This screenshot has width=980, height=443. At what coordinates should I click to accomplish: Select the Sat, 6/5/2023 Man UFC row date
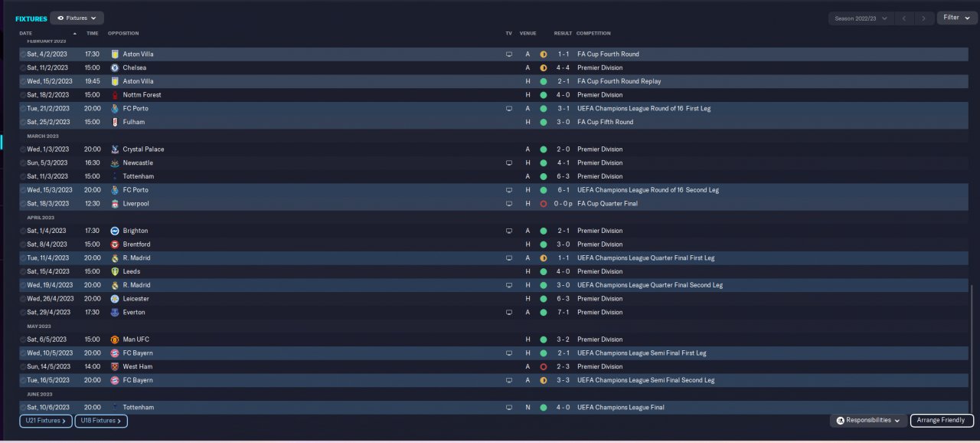tap(47, 340)
